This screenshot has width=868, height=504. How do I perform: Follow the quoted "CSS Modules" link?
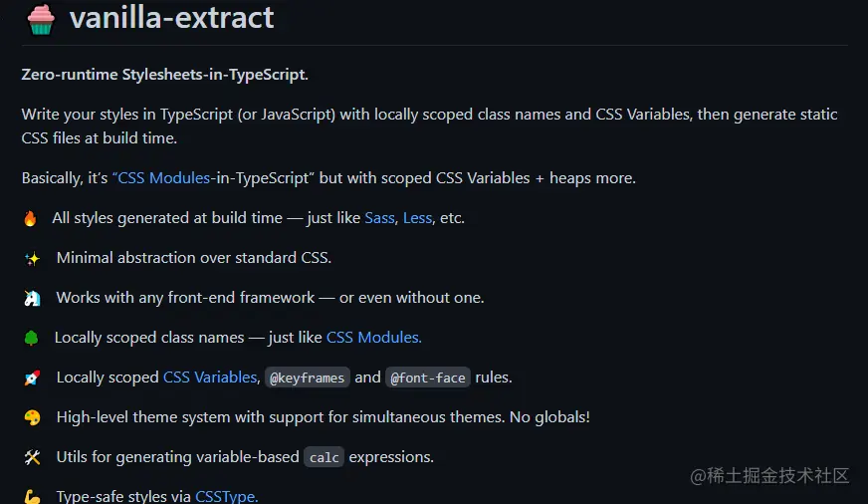click(164, 178)
